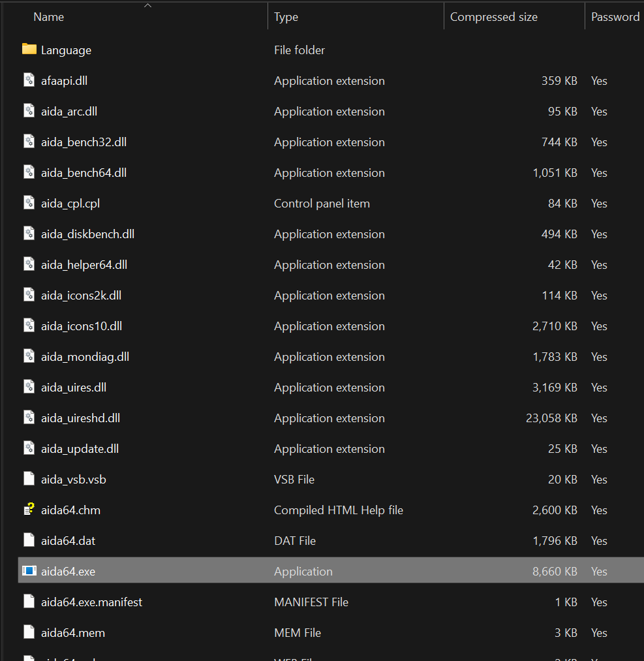Screen dimensions: 644x661
Task: Click the aida_icons10.dll file icon
Action: [x=29, y=326]
